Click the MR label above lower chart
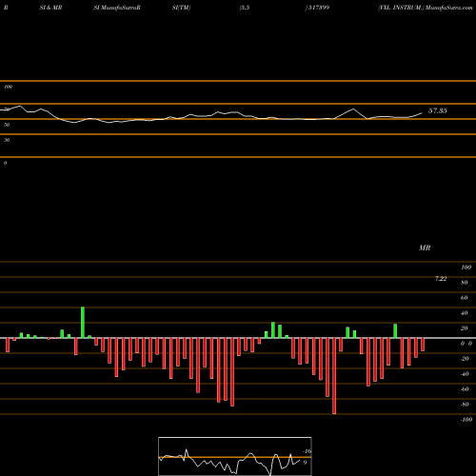Image resolution: width=476 pixels, height=476 pixels. [425, 248]
